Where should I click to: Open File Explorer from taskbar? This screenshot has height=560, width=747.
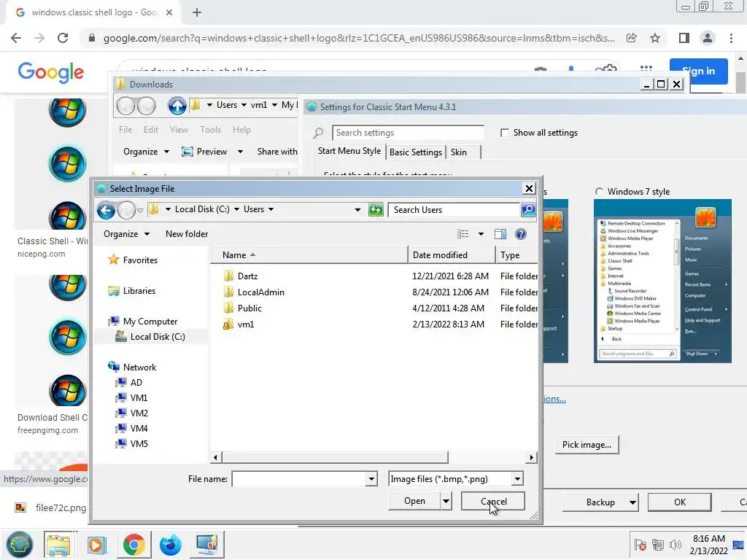click(58, 544)
